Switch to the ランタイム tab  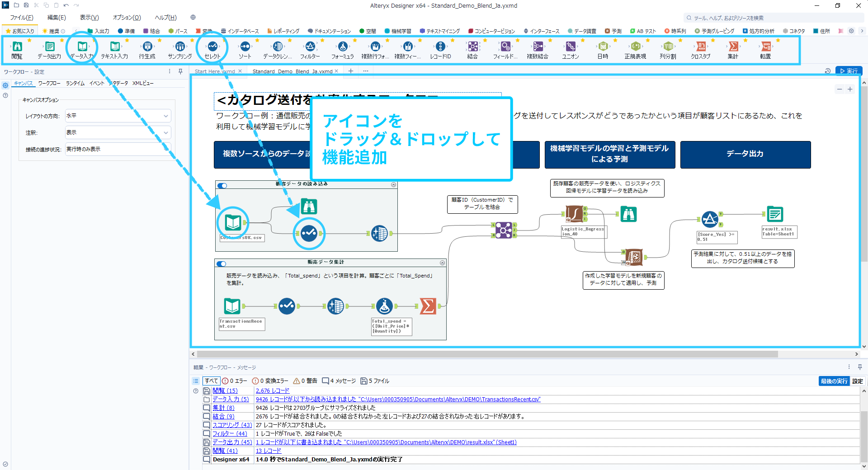click(75, 83)
